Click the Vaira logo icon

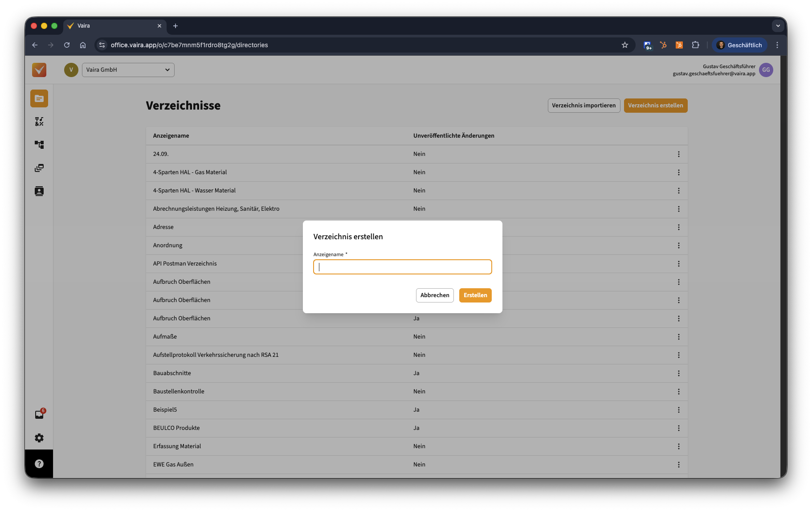[x=39, y=70]
